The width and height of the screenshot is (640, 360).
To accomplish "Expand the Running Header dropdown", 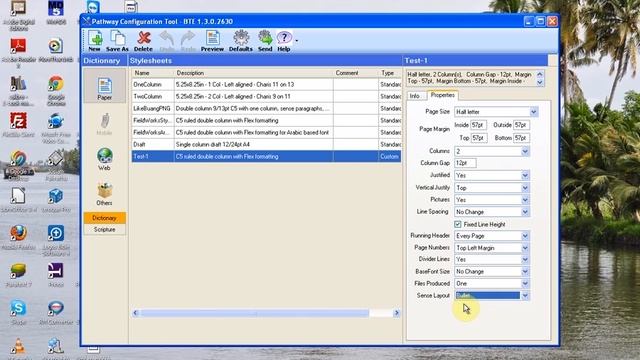I will (x=525, y=236).
